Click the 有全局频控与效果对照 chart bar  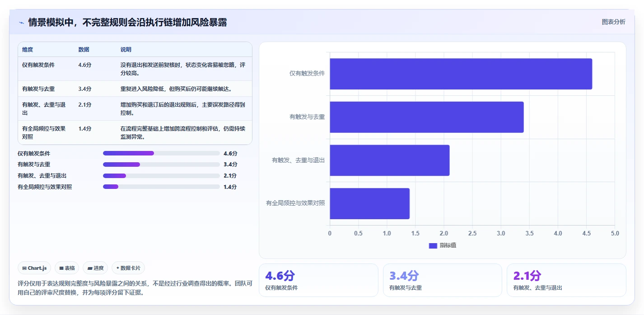[369, 204]
